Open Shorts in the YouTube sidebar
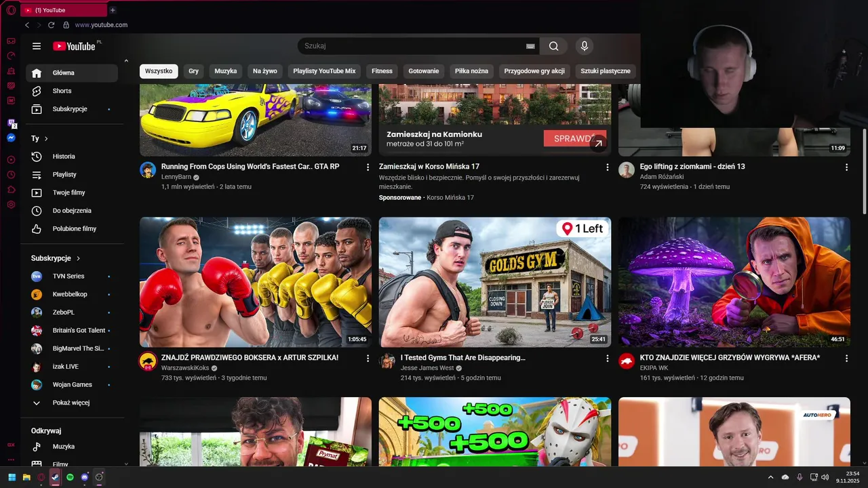The image size is (868, 488). coord(72,91)
